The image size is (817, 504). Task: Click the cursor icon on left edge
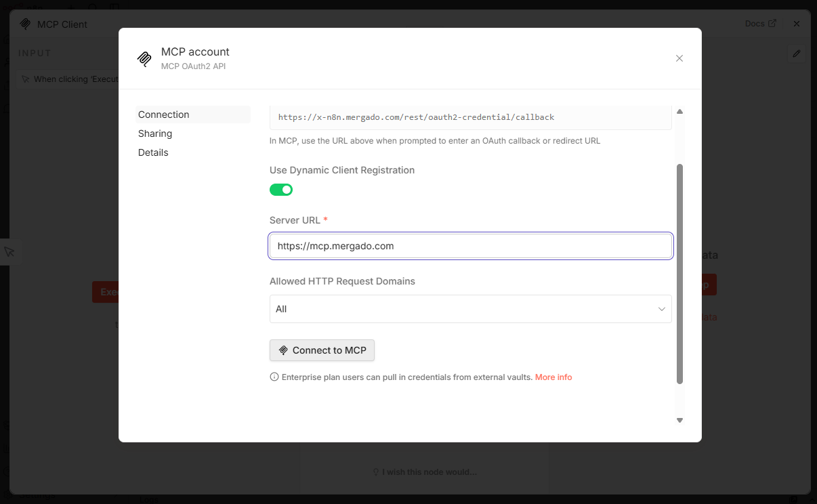9,252
